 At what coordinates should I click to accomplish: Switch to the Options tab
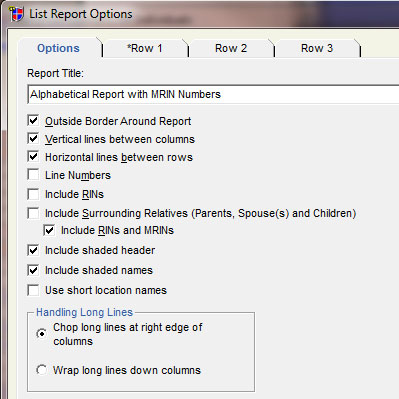(58, 48)
